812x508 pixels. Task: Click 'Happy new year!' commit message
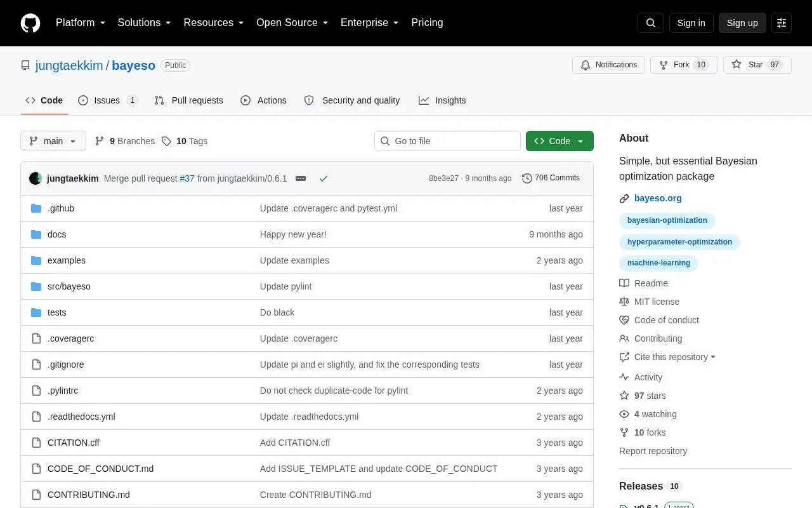click(293, 234)
